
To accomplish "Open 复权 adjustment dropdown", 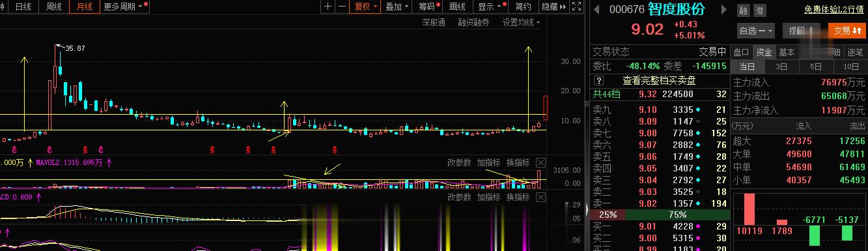I will tap(365, 7).
